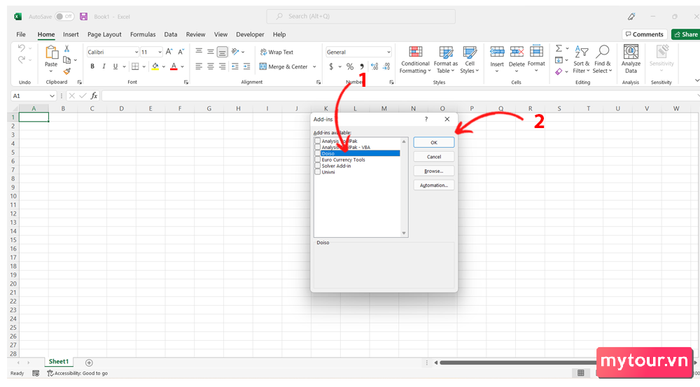700x387 pixels.
Task: Apply Comma Style format
Action: tap(362, 67)
